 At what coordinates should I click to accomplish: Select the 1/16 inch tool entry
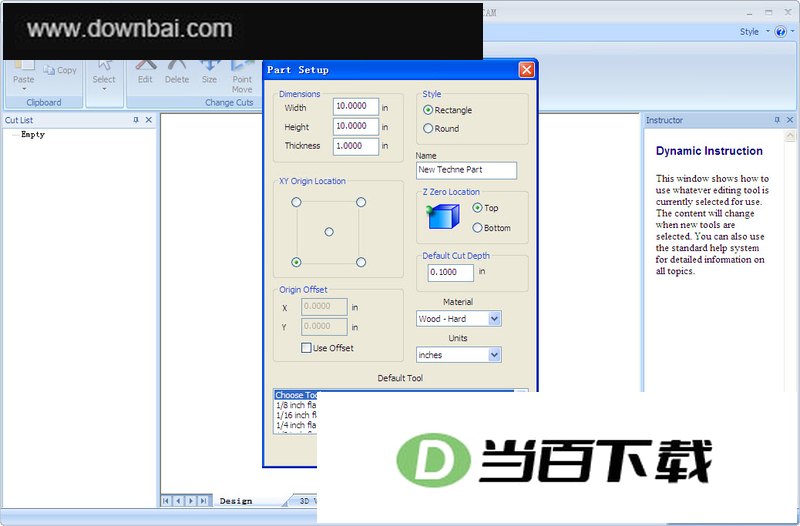(296, 415)
